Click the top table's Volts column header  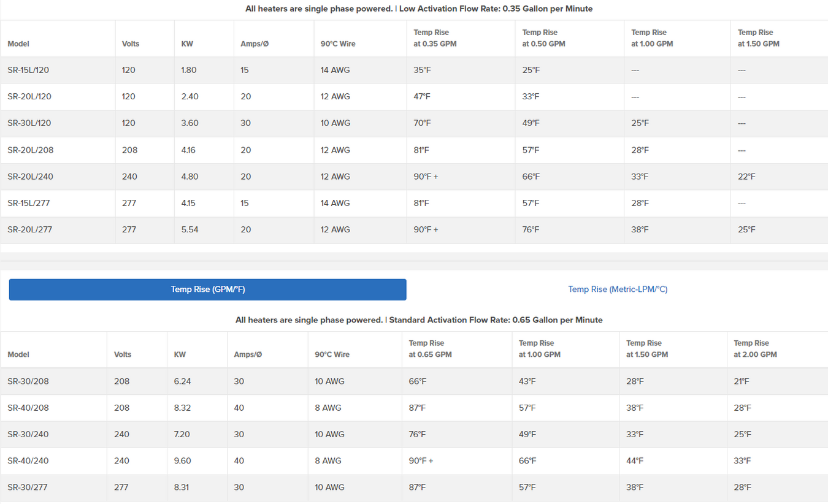131,44
